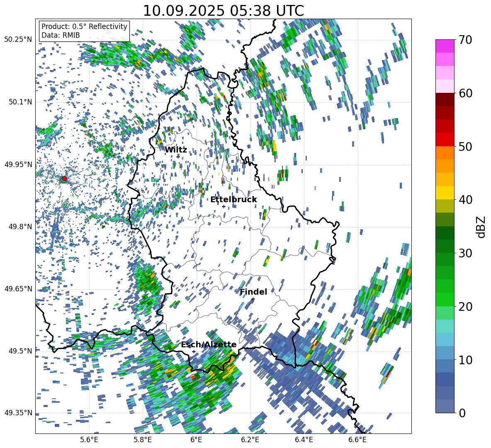Click the latitude label 49.65°N

pyautogui.click(x=18, y=288)
